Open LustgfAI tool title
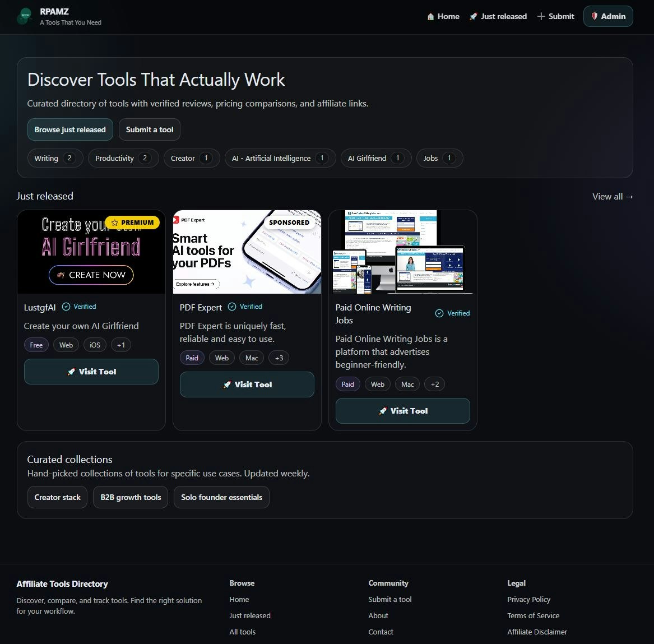 40,307
